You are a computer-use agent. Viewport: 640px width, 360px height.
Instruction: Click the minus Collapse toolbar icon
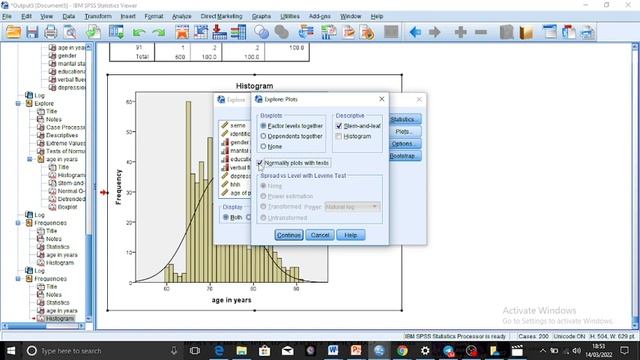tap(481, 32)
